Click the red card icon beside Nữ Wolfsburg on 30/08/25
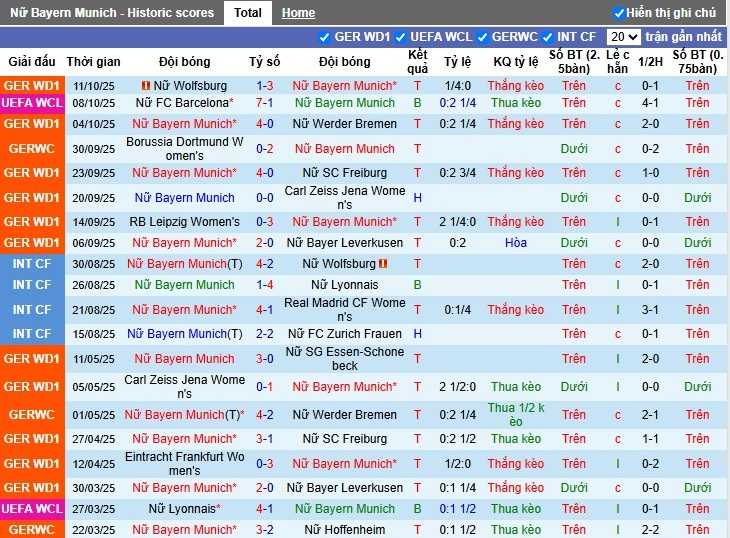The width and height of the screenshot is (730, 538). coord(383,264)
